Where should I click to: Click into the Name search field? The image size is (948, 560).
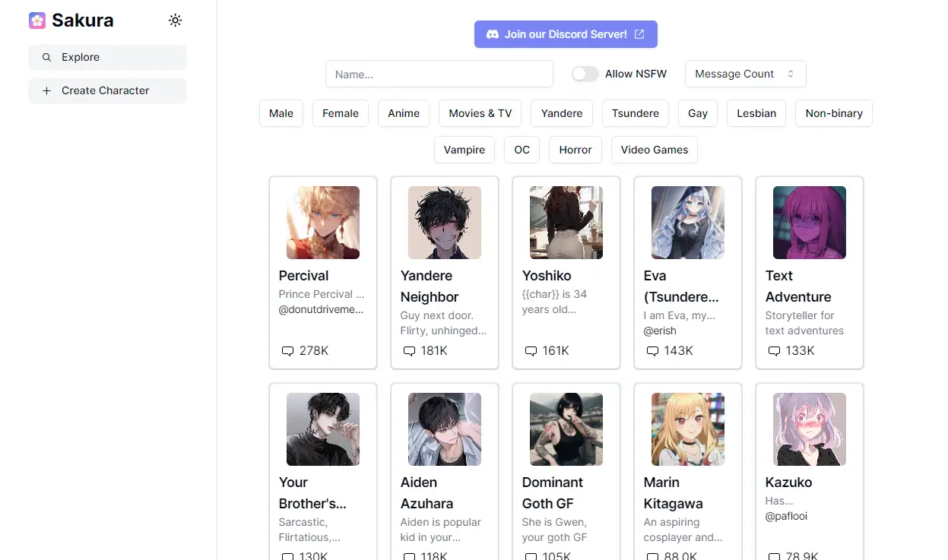click(x=439, y=74)
